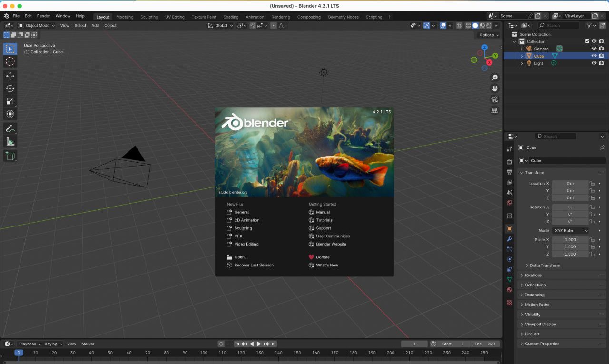Image resolution: width=609 pixels, height=364 pixels.
Task: Expand the Camera item in outliner
Action: coord(522,49)
